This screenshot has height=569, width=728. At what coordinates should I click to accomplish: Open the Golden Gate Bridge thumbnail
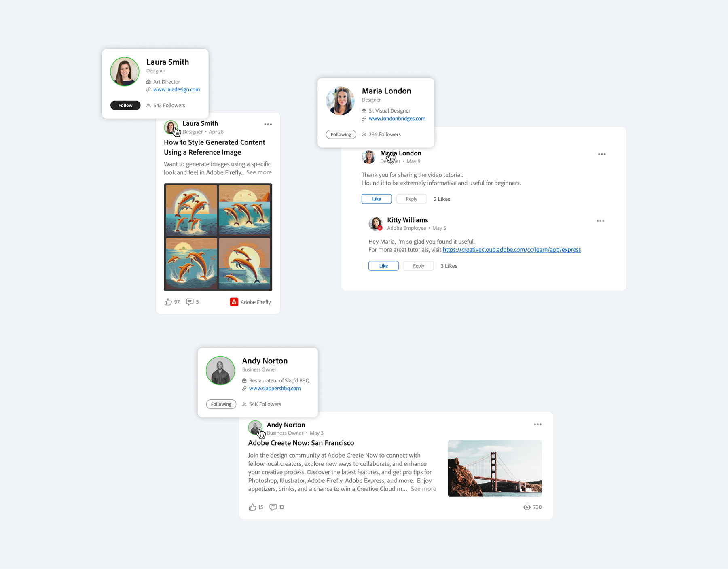pyautogui.click(x=494, y=468)
